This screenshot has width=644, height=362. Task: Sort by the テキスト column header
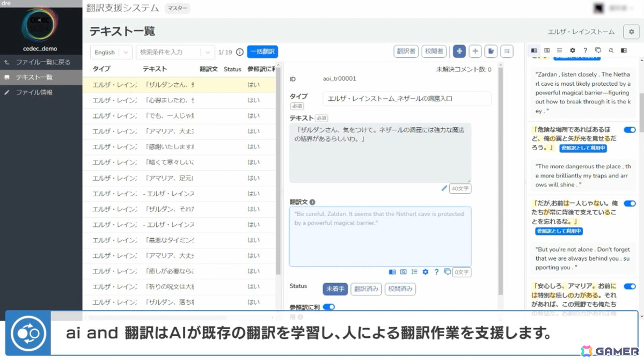point(155,69)
